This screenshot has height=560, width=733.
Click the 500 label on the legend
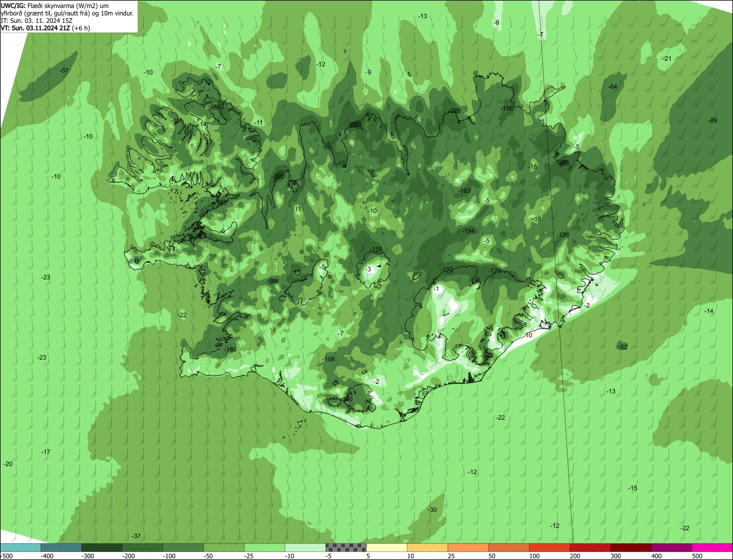coord(697,556)
